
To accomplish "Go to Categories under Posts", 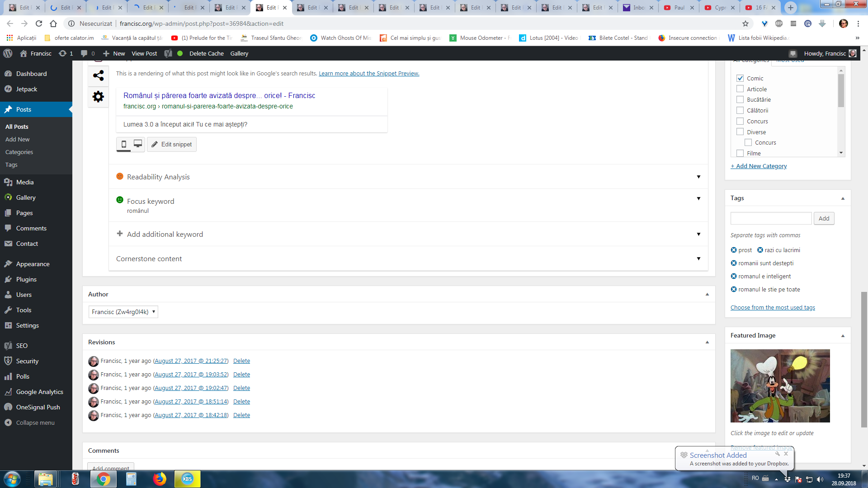I will pyautogui.click(x=19, y=152).
